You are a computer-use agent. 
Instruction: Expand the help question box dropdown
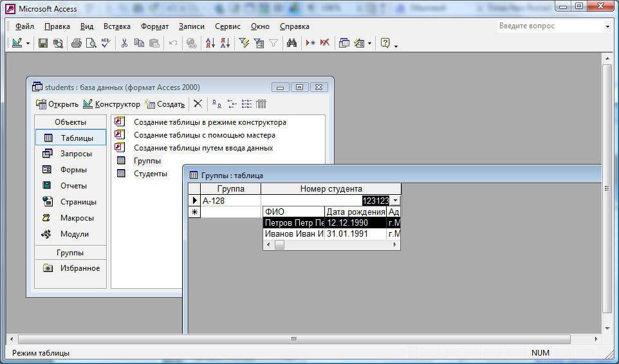607,26
